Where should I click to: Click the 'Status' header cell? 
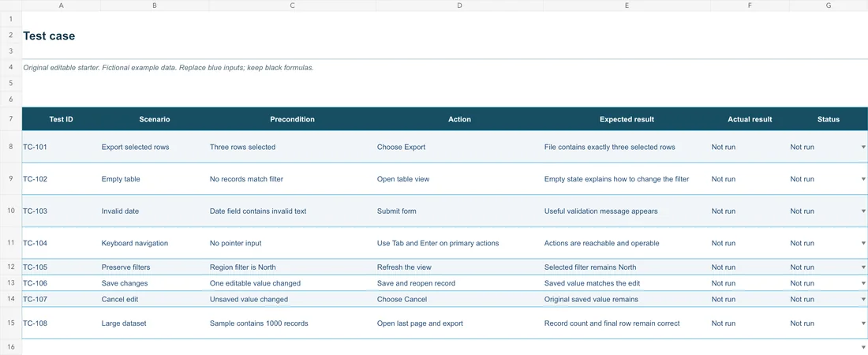click(x=828, y=119)
